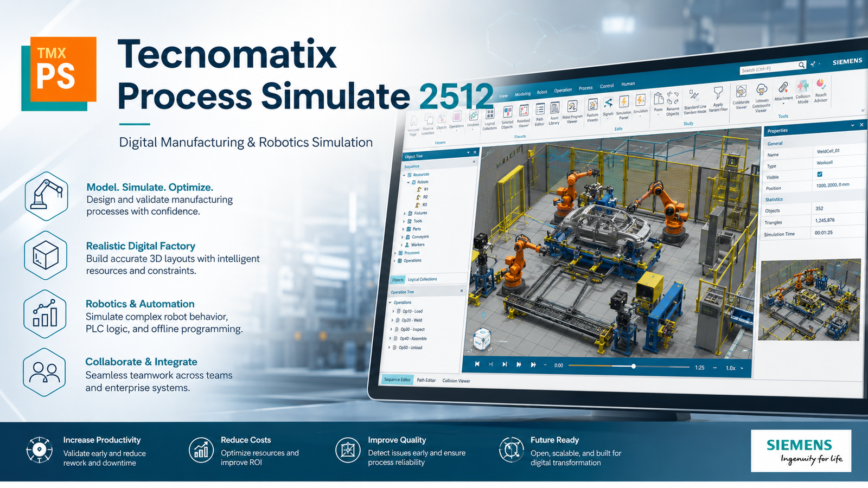Click the Position value 1000, 2000, 0 mm
The height and width of the screenshot is (488, 868).
833,185
